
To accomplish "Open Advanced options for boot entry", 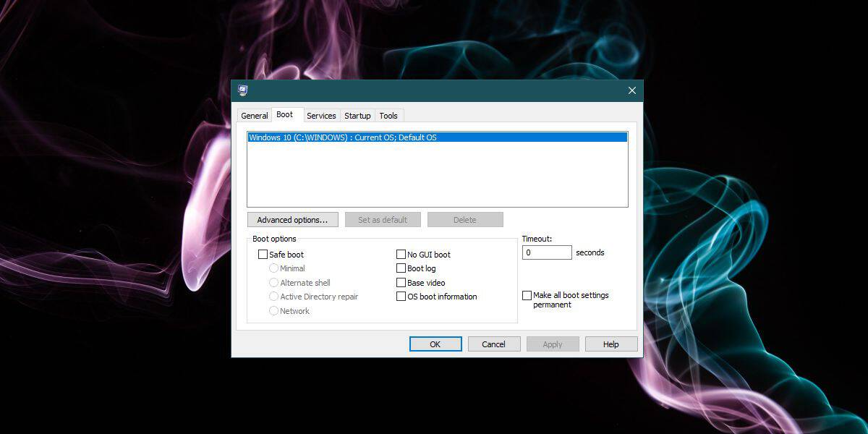I will [292, 220].
